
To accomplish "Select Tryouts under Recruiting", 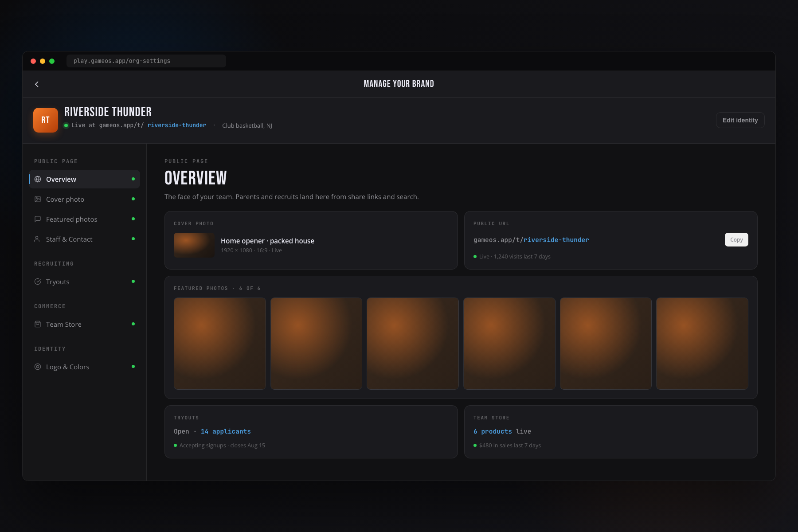I will pos(84,282).
